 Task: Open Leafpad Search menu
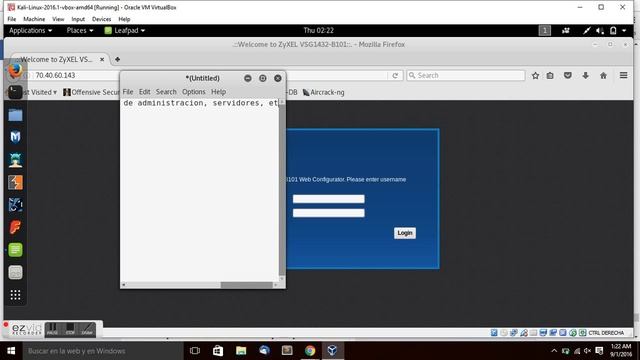pyautogui.click(x=166, y=92)
